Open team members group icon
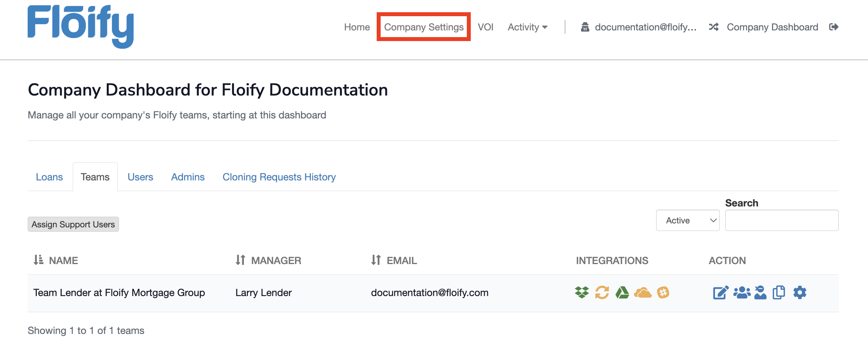The image size is (868, 360). click(x=742, y=292)
